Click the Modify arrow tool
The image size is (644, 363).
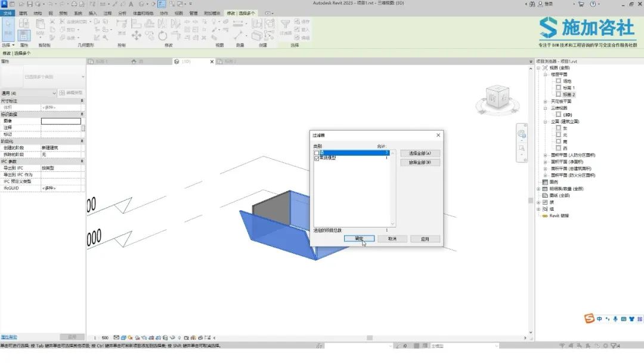point(8,27)
